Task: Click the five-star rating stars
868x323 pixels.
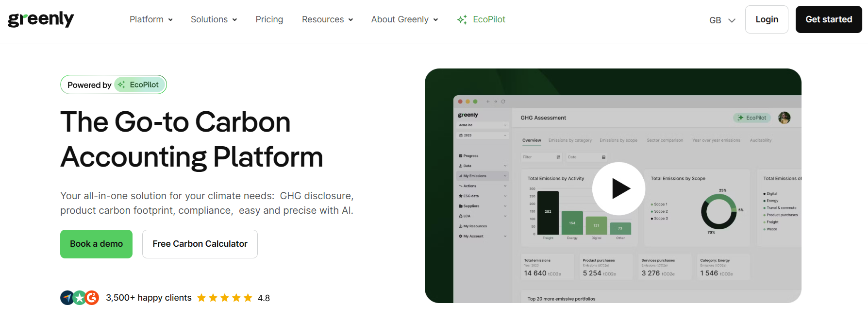Action: point(224,298)
